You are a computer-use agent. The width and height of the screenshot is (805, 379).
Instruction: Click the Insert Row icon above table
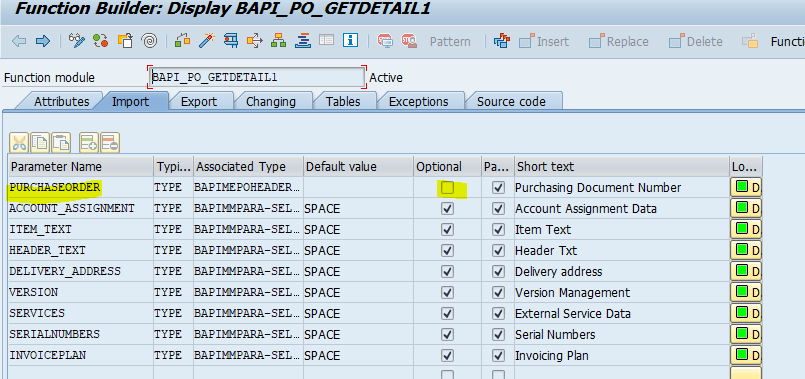(x=89, y=142)
